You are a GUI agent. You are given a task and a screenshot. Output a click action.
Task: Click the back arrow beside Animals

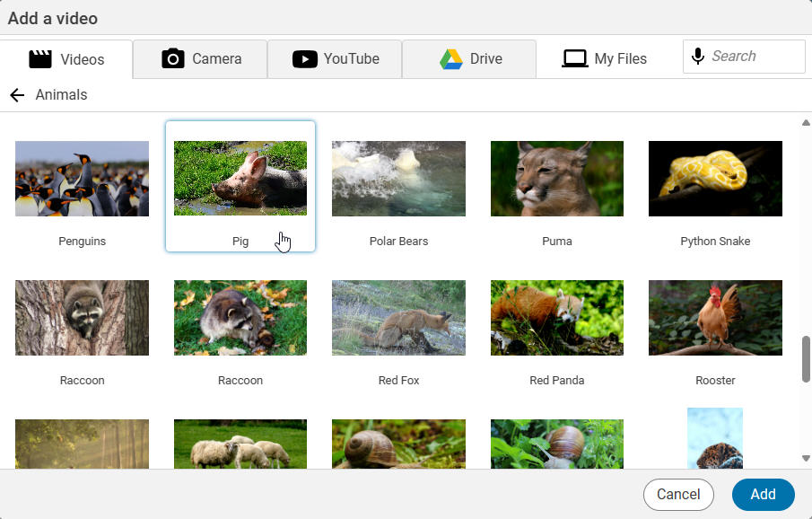[17, 95]
